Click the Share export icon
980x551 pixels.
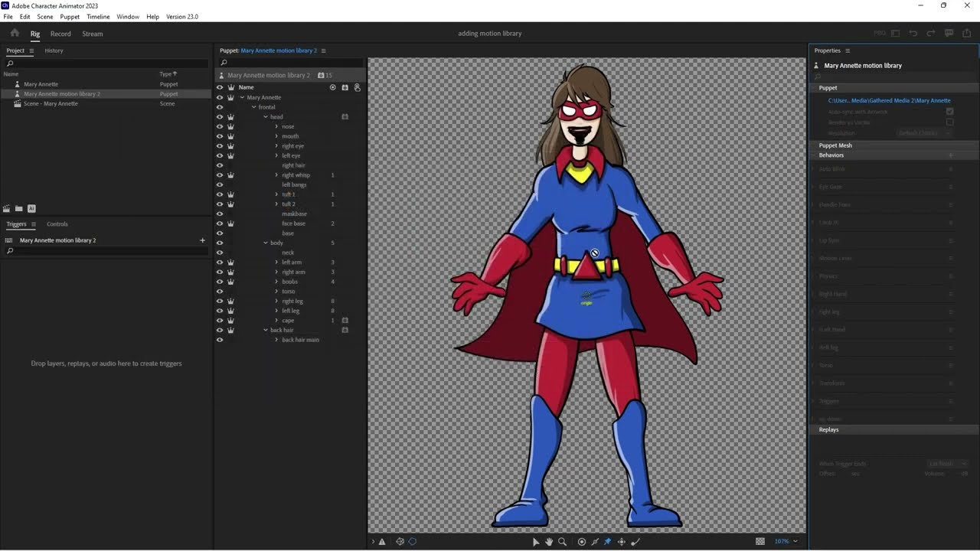[968, 33]
